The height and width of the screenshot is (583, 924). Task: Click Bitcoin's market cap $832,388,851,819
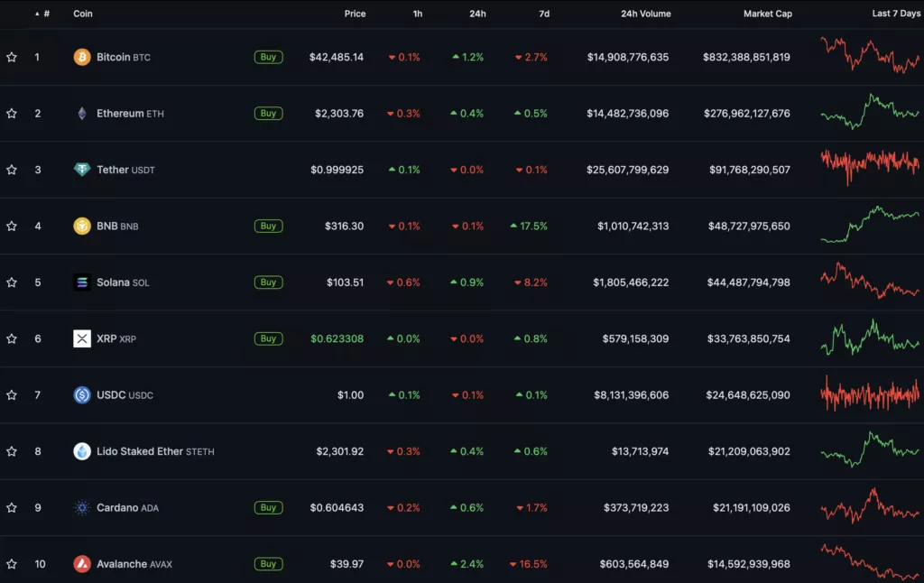(746, 57)
